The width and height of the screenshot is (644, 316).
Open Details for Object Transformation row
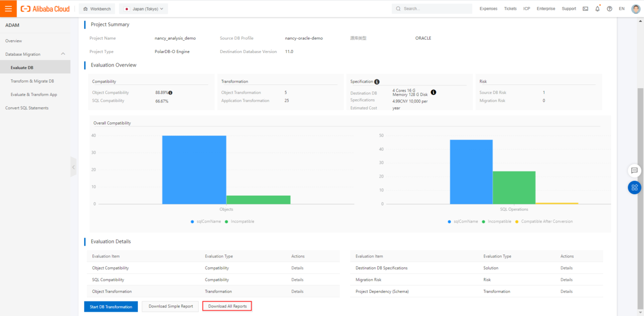(297, 291)
